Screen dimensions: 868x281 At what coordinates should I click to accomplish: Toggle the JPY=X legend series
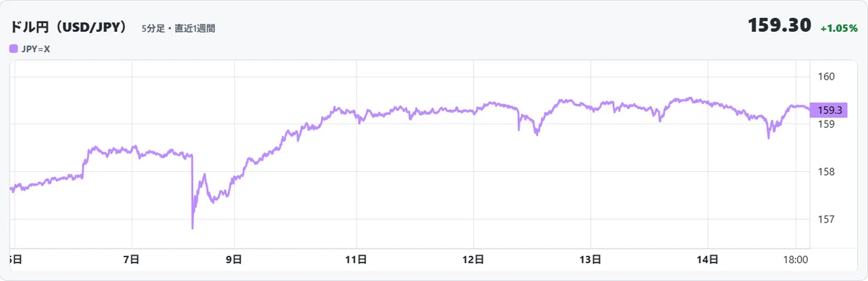pos(30,49)
